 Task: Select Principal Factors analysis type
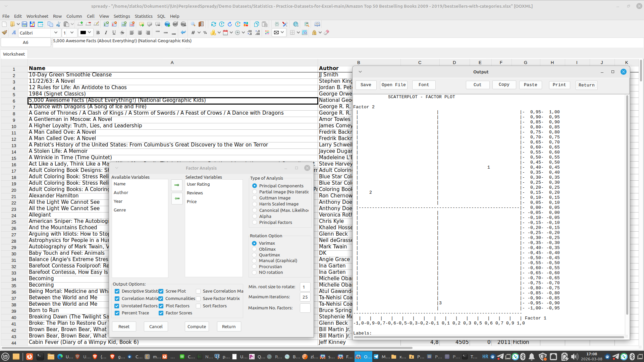click(x=255, y=222)
